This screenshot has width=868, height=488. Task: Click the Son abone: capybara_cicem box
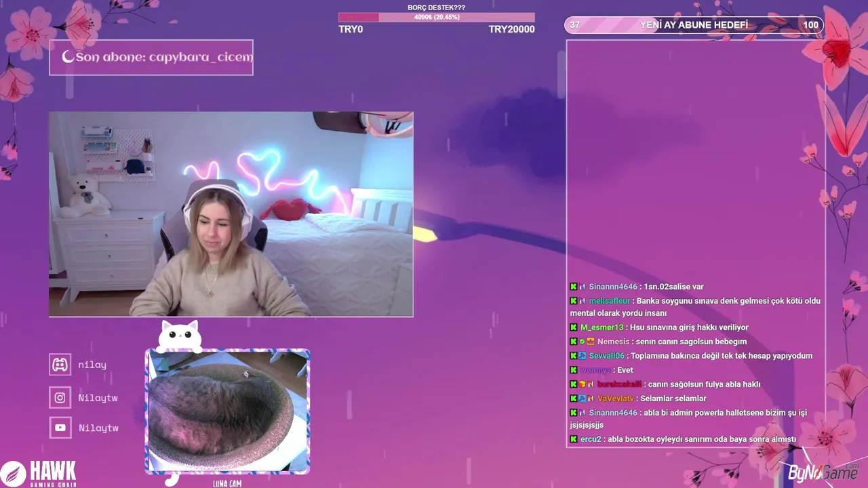click(x=151, y=57)
